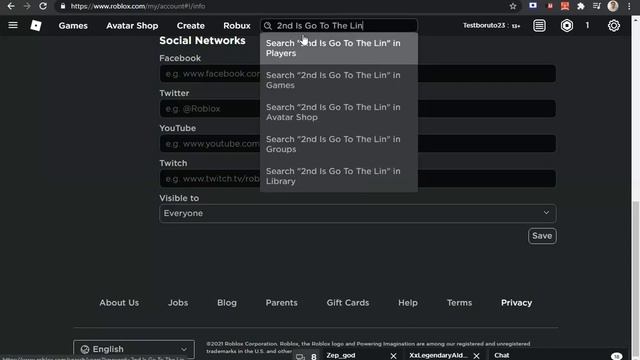Image resolution: width=640 pixels, height=360 pixels.
Task: Open the hamburger navigation menu
Action: click(13, 25)
